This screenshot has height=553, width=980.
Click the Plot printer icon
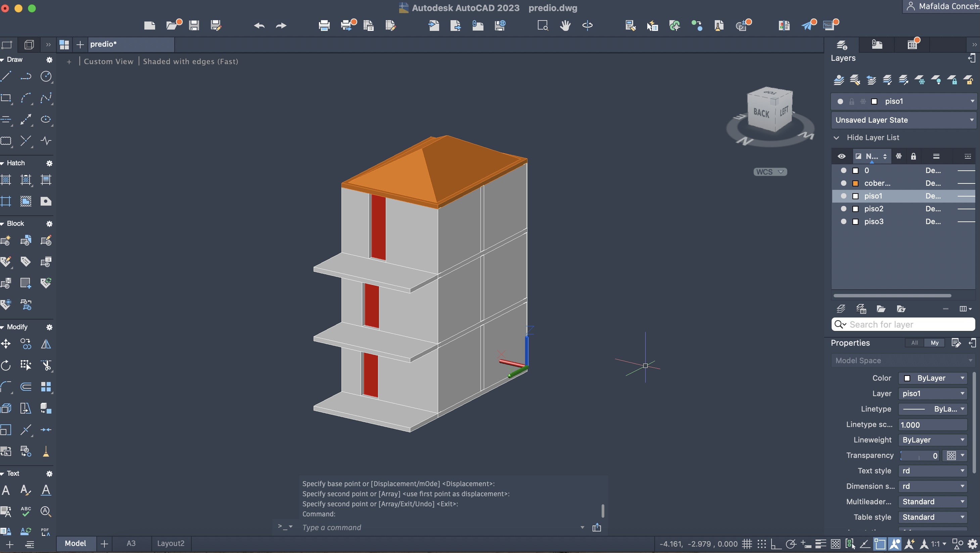coord(324,26)
